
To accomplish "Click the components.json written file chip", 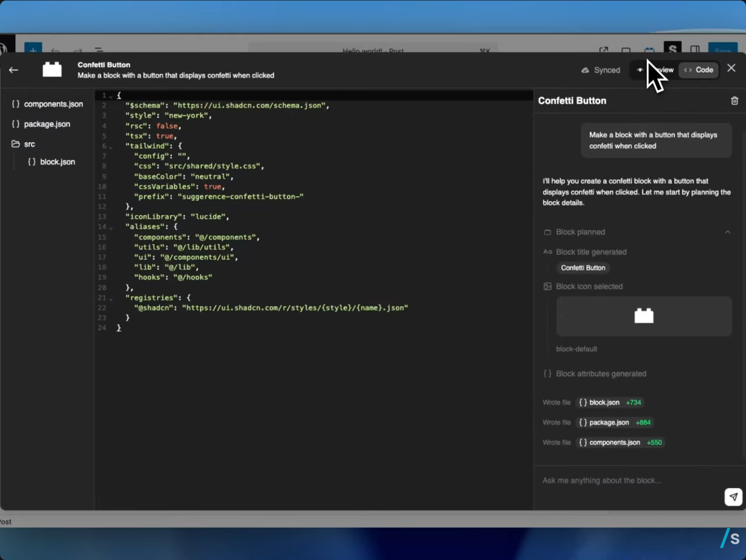I will coord(619,442).
